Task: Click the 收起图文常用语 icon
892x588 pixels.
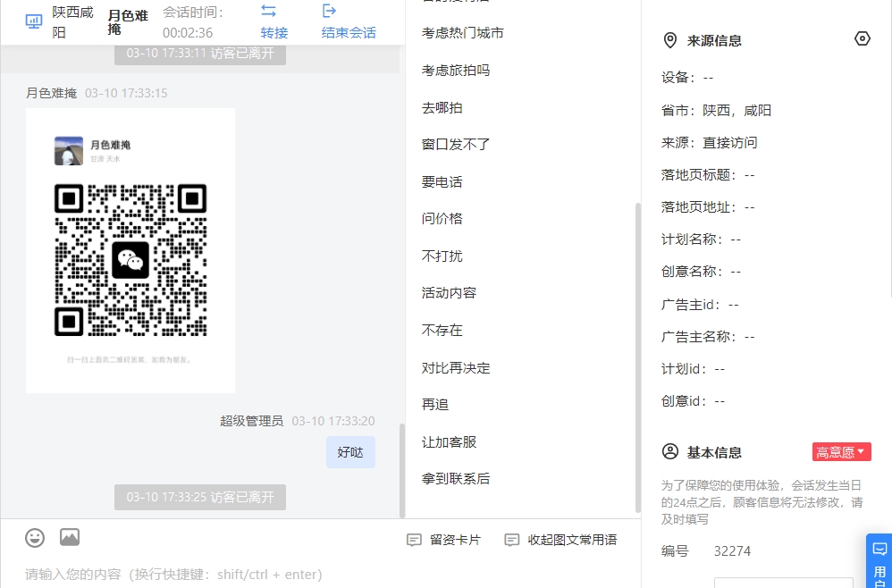Action: [x=512, y=540]
